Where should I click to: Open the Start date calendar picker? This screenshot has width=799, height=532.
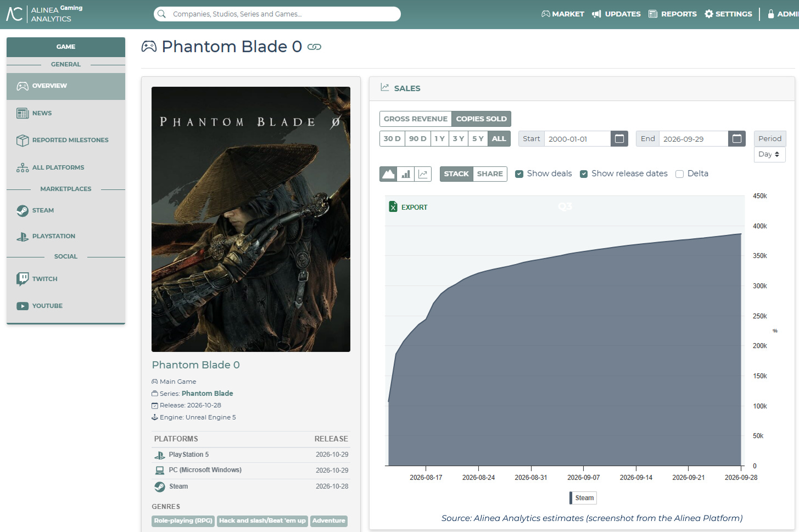[619, 139]
